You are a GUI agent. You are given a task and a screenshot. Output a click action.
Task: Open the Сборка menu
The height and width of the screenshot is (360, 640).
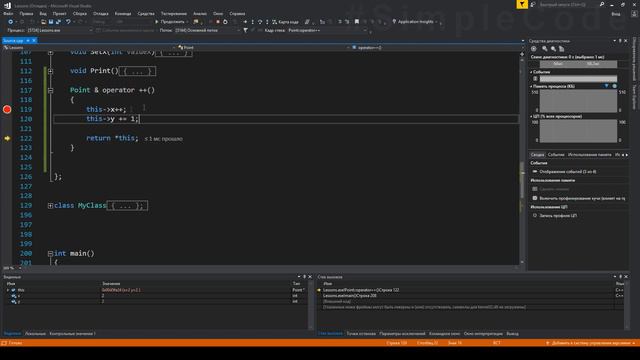(80, 13)
